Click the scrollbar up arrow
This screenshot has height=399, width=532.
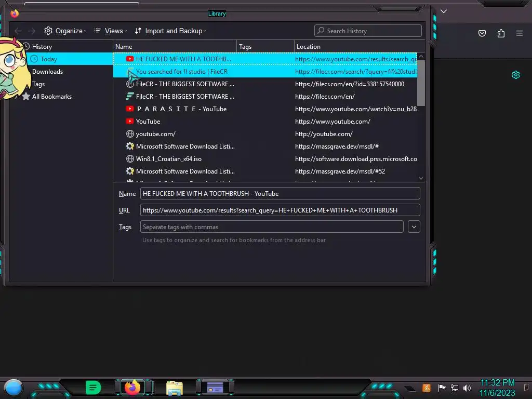click(421, 56)
